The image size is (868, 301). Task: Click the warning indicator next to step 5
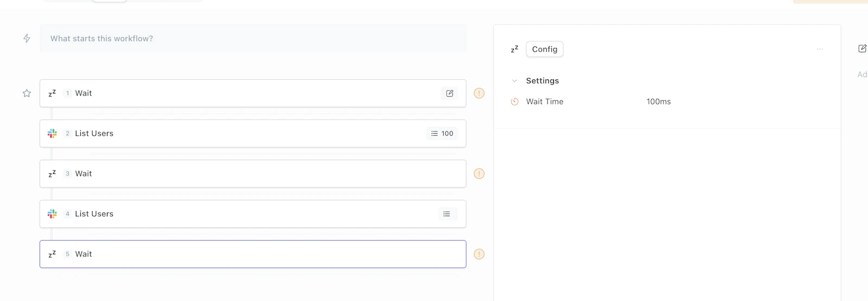pyautogui.click(x=479, y=254)
